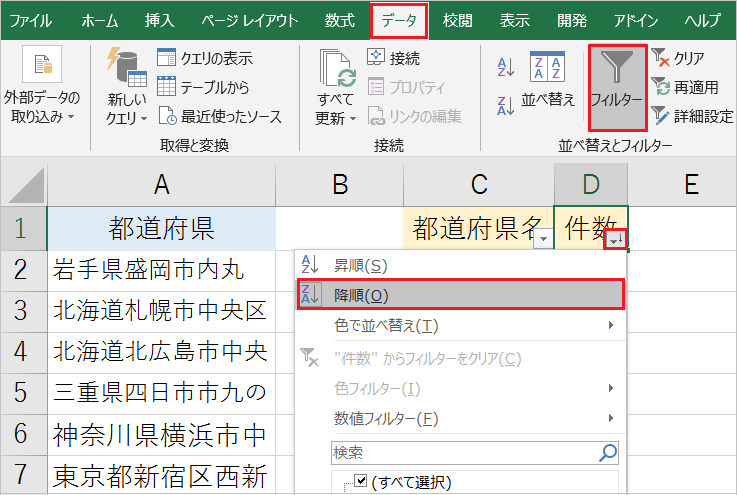The image size is (737, 495).
Task: Open the 並べ替え sort dialog
Action: pos(548,80)
